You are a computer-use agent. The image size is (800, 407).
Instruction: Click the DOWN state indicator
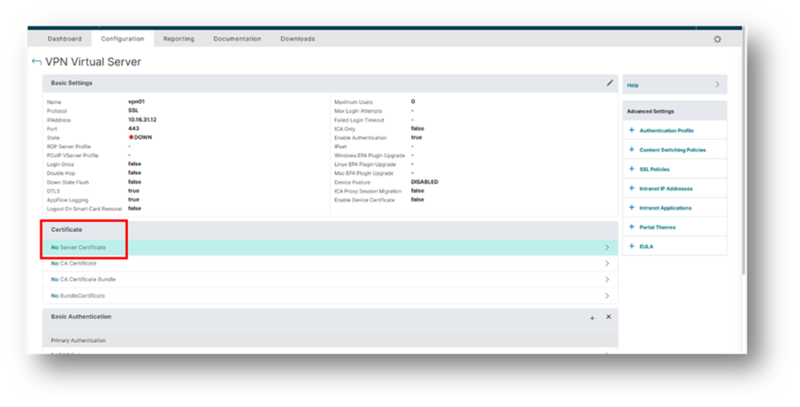coord(140,138)
